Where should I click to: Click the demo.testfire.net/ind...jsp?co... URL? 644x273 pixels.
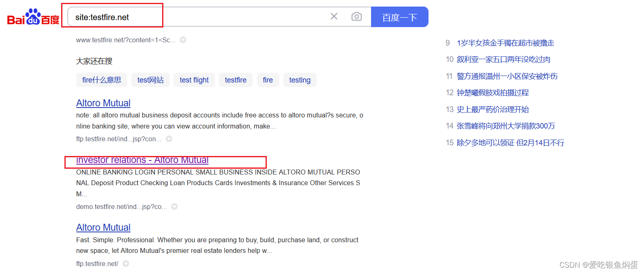click(x=121, y=206)
